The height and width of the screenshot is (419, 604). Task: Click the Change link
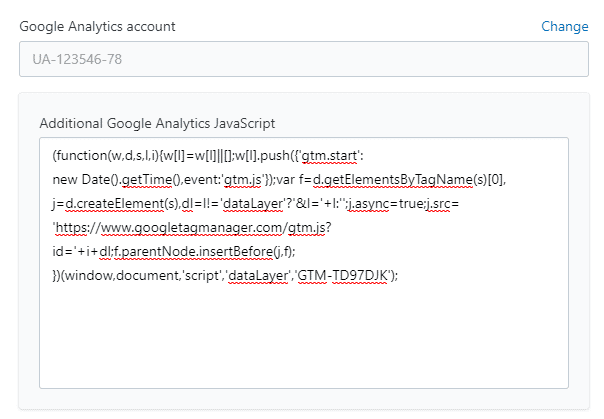click(565, 27)
